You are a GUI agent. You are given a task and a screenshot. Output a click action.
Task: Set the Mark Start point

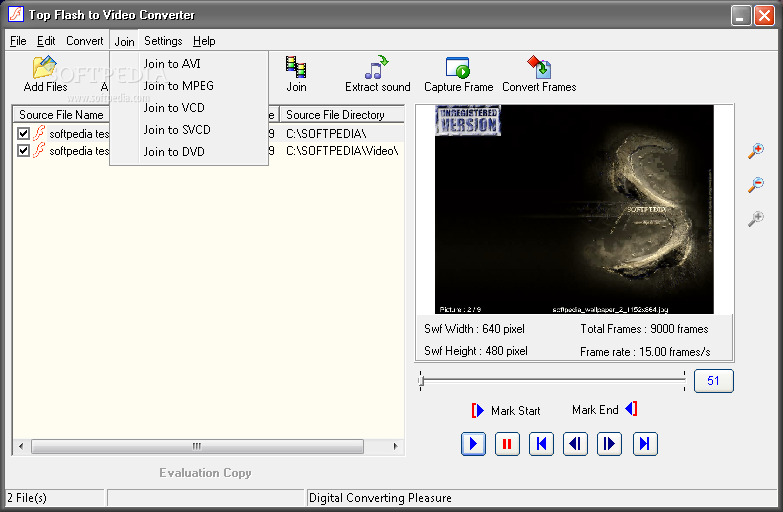505,411
